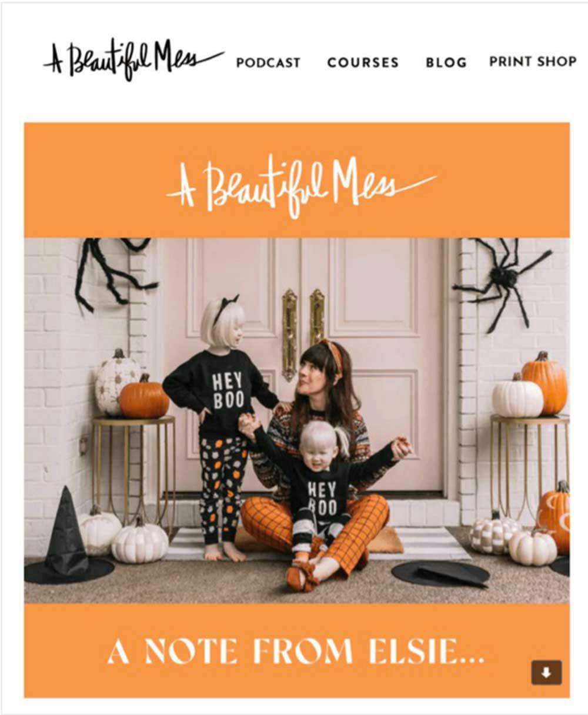The width and height of the screenshot is (588, 715).
Task: Go to the COURSES page
Action: coord(363,62)
